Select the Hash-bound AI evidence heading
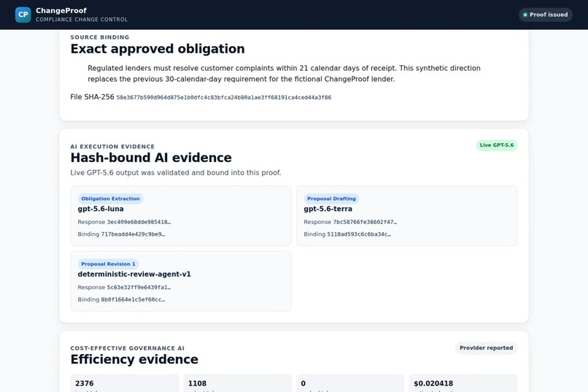 [151, 158]
